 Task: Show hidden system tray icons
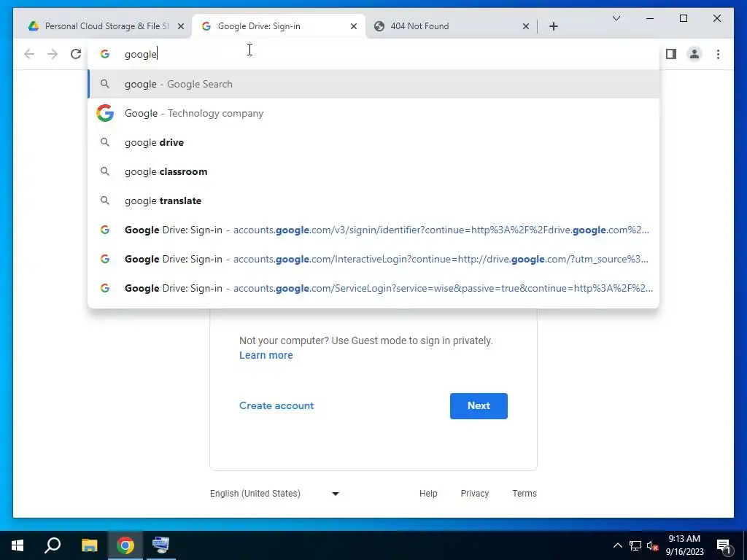click(617, 545)
